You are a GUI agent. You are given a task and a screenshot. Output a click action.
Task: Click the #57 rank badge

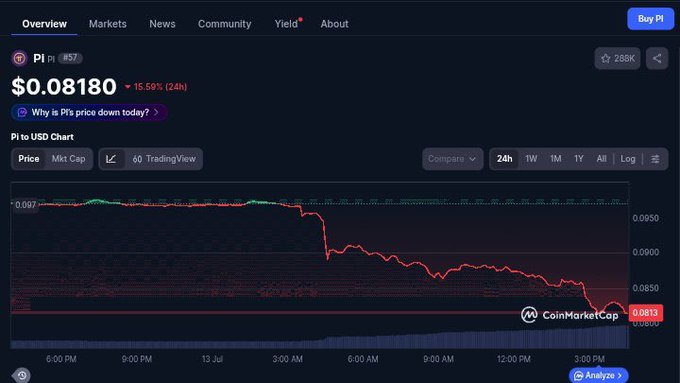70,57
